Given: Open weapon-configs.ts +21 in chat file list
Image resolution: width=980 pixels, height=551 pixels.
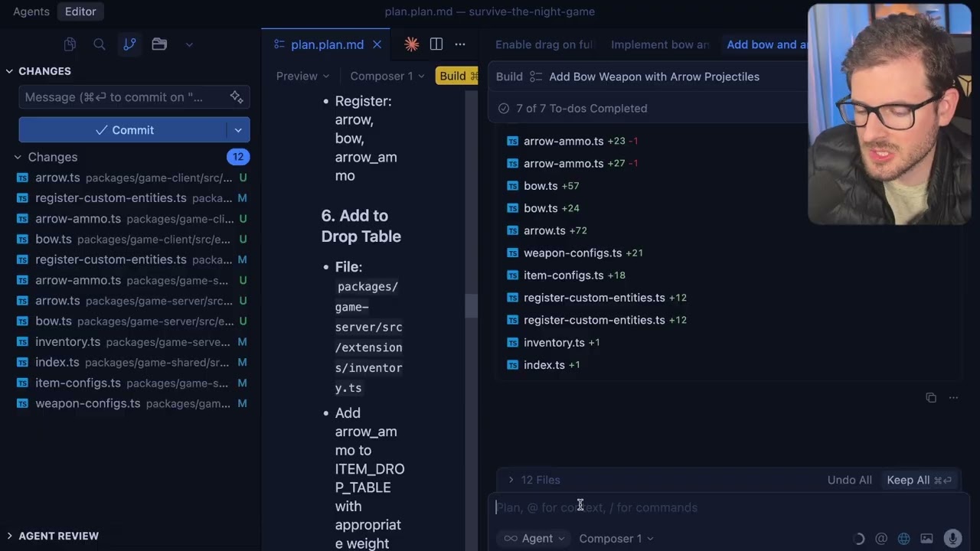Looking at the screenshot, I should pyautogui.click(x=575, y=253).
